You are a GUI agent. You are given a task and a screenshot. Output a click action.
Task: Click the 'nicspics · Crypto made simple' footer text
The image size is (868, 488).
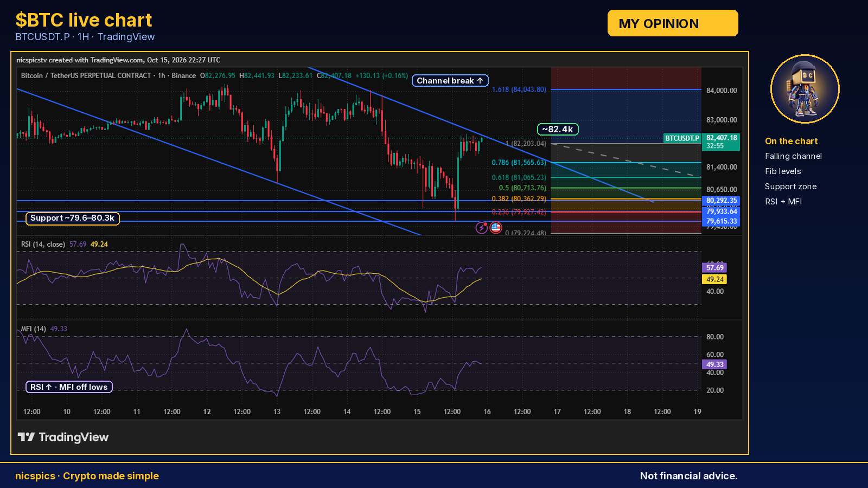(x=87, y=476)
